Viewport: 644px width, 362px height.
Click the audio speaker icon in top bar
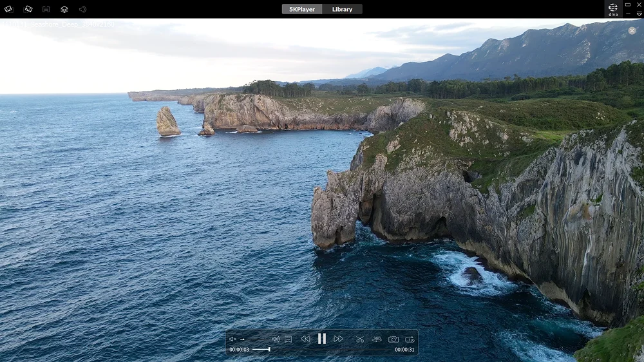point(82,10)
